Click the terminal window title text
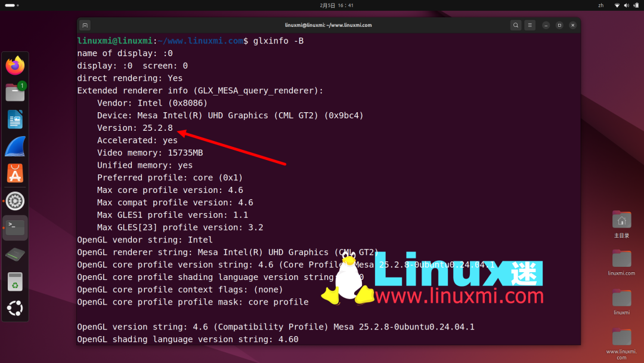 (x=328, y=25)
